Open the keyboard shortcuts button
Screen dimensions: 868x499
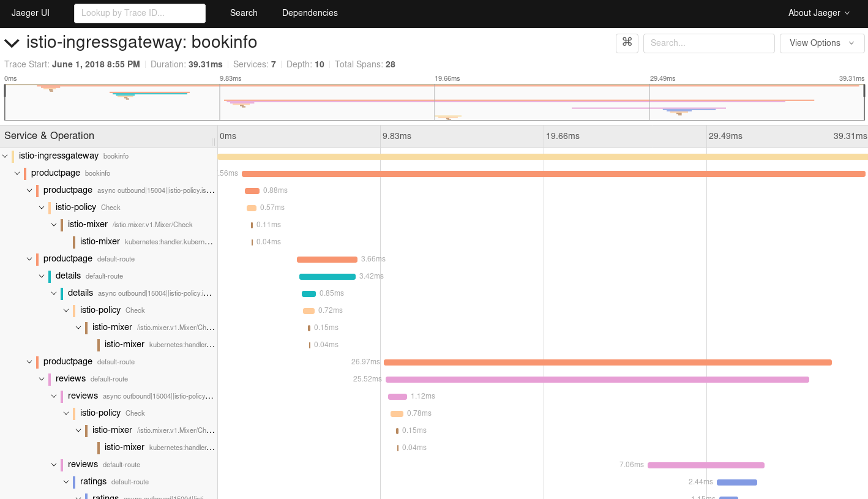[x=627, y=43]
